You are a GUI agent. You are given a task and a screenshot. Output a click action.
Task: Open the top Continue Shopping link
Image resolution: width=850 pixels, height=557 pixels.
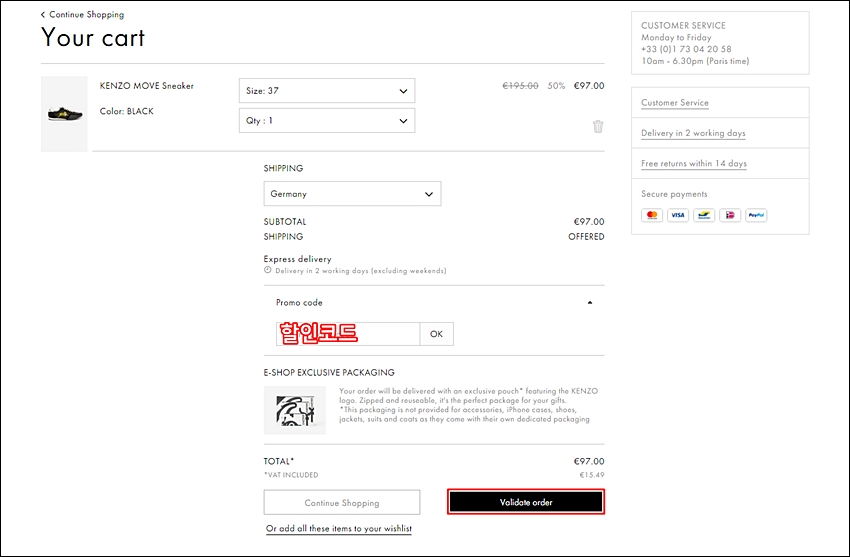(x=87, y=15)
